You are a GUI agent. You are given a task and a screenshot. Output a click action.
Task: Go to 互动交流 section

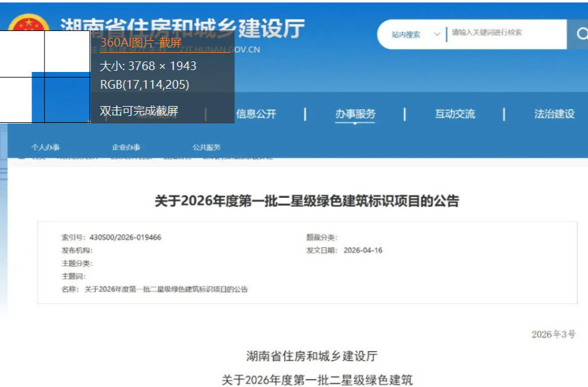pyautogui.click(x=455, y=114)
